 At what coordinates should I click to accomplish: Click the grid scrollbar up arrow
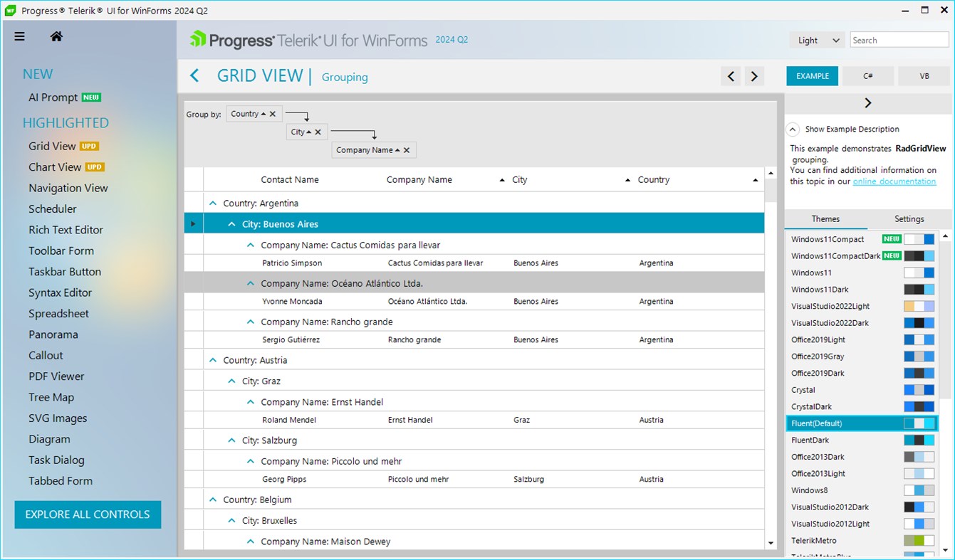tap(771, 174)
